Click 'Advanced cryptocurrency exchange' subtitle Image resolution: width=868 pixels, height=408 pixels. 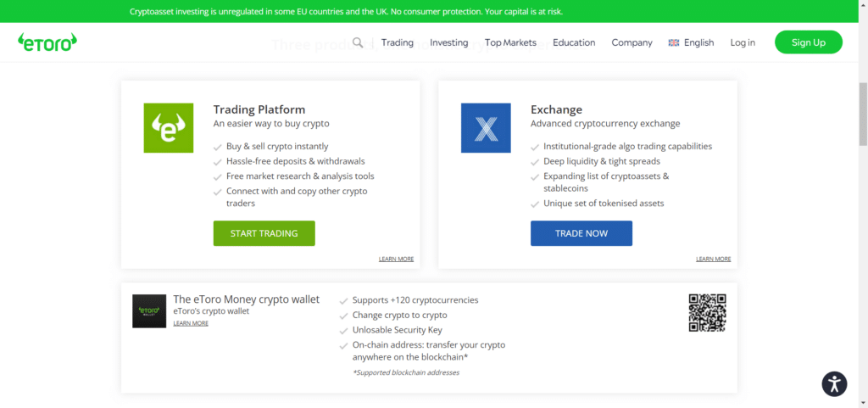point(605,124)
